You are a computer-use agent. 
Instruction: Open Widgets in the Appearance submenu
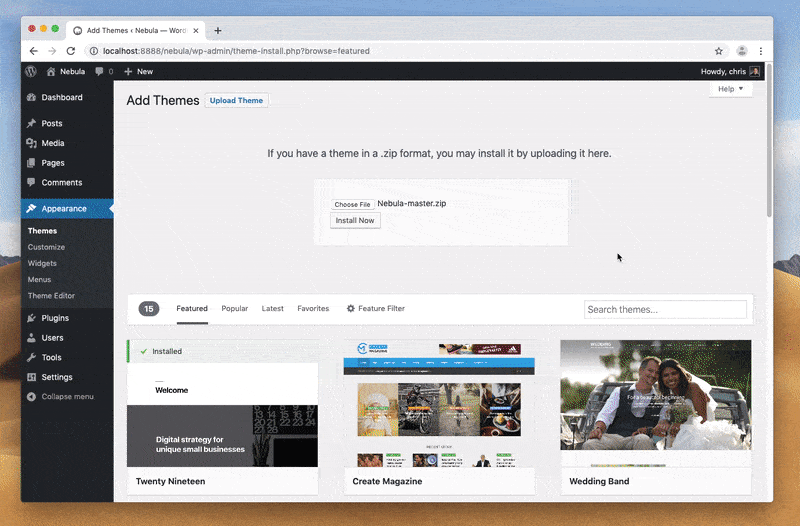[42, 263]
